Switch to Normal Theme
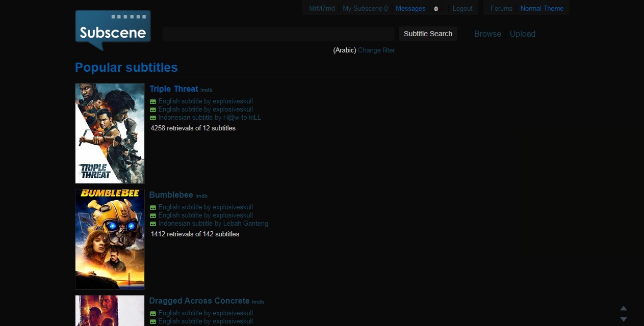 [x=542, y=8]
